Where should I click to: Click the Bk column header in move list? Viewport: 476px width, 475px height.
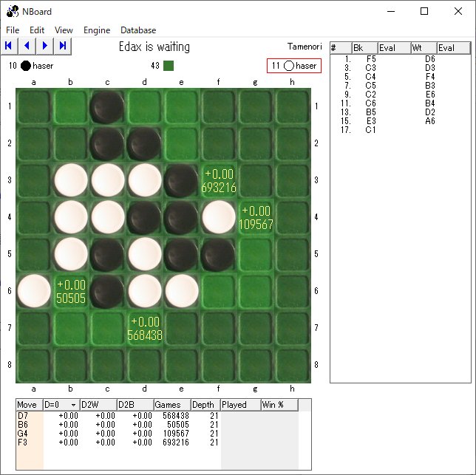pyautogui.click(x=365, y=48)
